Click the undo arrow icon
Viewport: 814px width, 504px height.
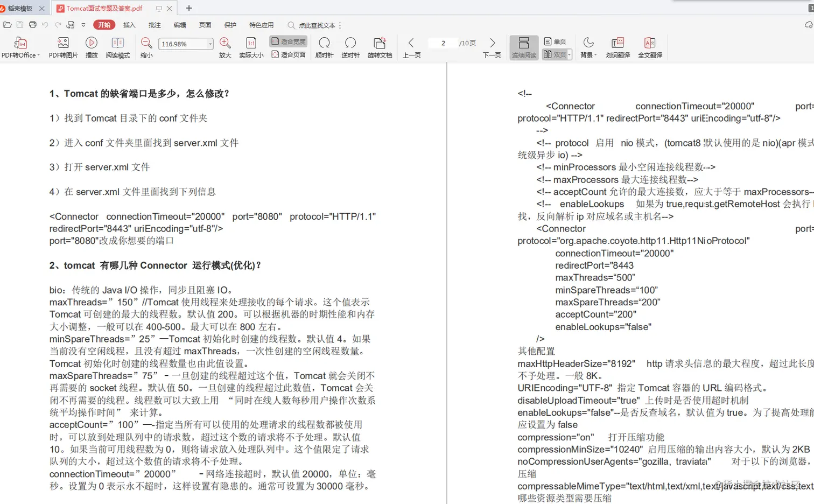tap(45, 25)
